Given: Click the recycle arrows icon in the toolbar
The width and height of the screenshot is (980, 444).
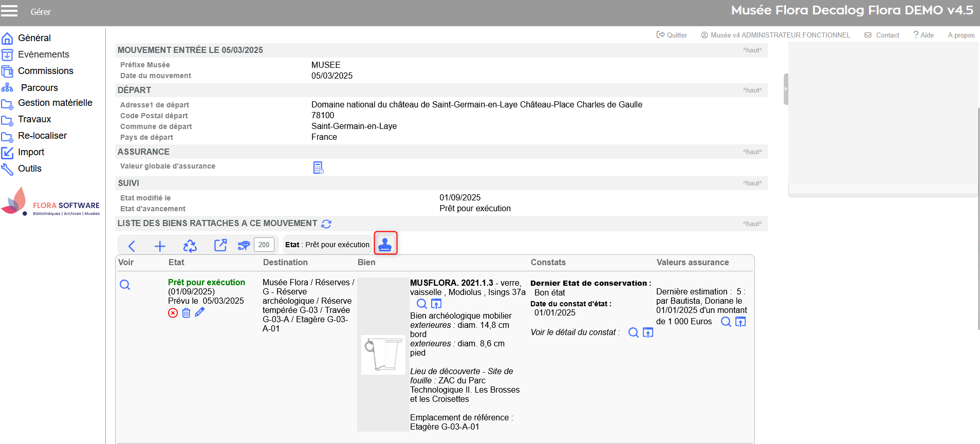Looking at the screenshot, I should pos(190,246).
